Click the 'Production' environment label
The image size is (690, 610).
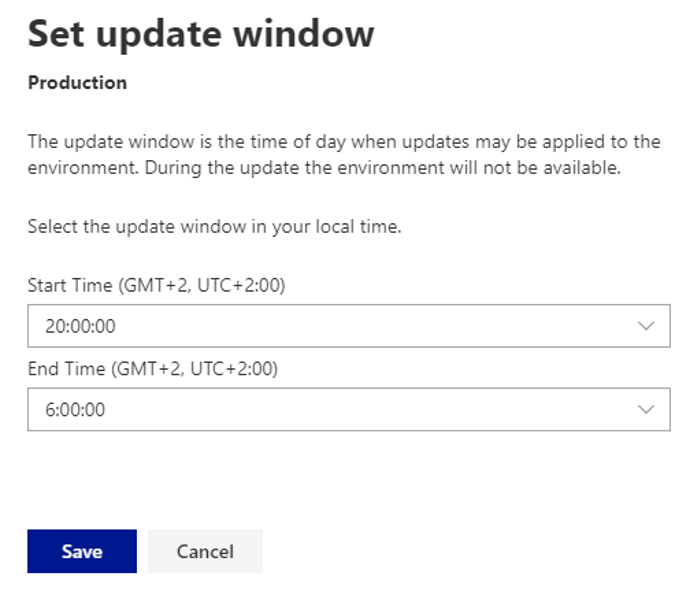[x=77, y=83]
